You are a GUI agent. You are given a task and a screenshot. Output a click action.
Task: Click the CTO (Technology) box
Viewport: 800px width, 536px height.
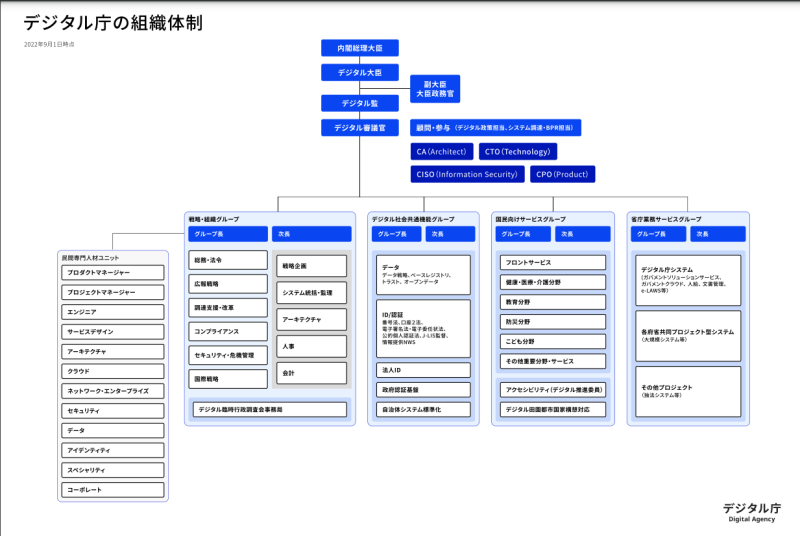[517, 152]
